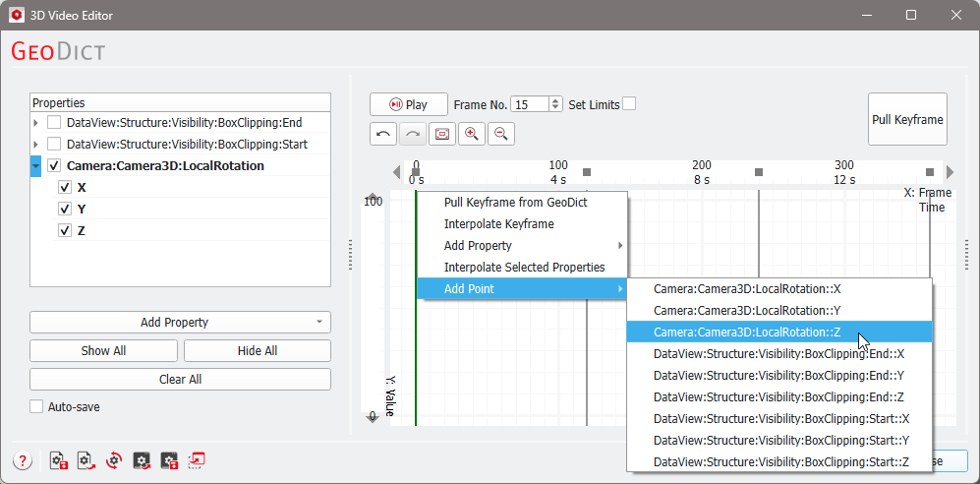Expand the BoxClipping:Start tree row
Image resolution: width=980 pixels, height=484 pixels.
(x=35, y=144)
